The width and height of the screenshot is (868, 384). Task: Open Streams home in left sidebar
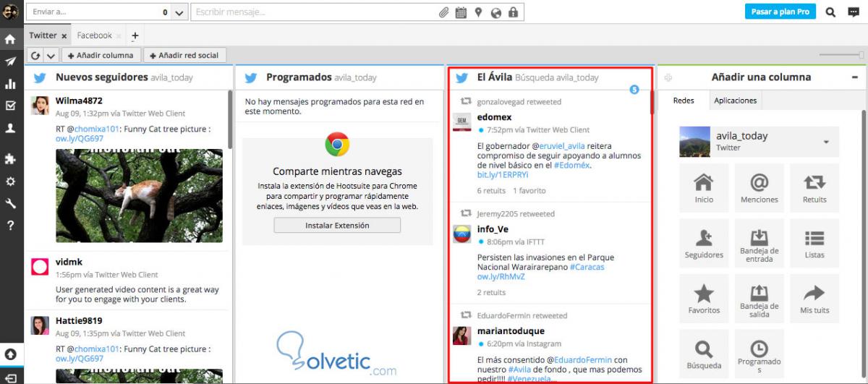point(10,39)
